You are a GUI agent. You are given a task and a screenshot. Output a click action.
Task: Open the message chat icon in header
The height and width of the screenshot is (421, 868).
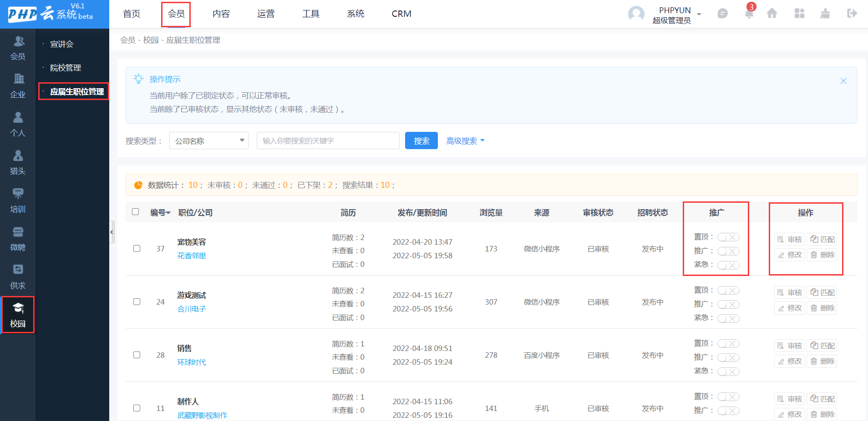722,14
